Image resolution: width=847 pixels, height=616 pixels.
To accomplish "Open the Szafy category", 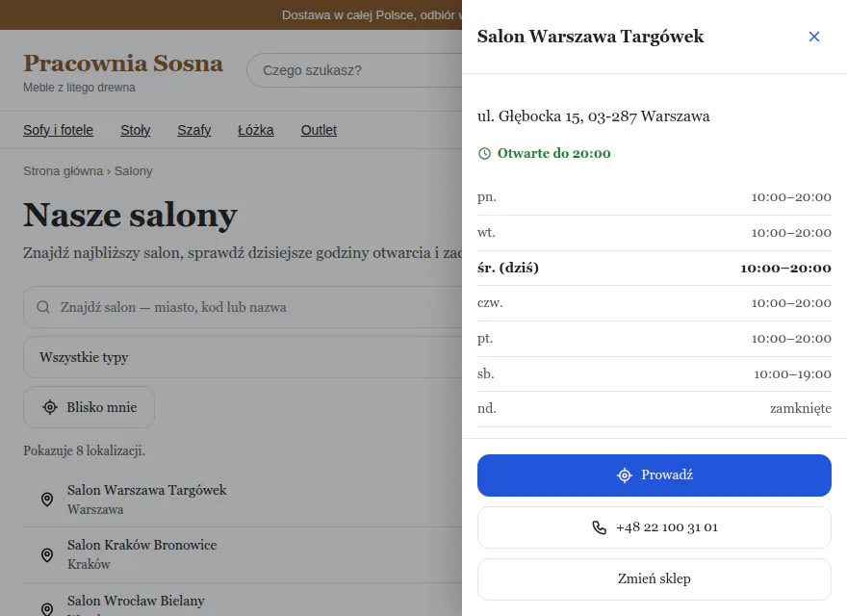I will coord(194,130).
